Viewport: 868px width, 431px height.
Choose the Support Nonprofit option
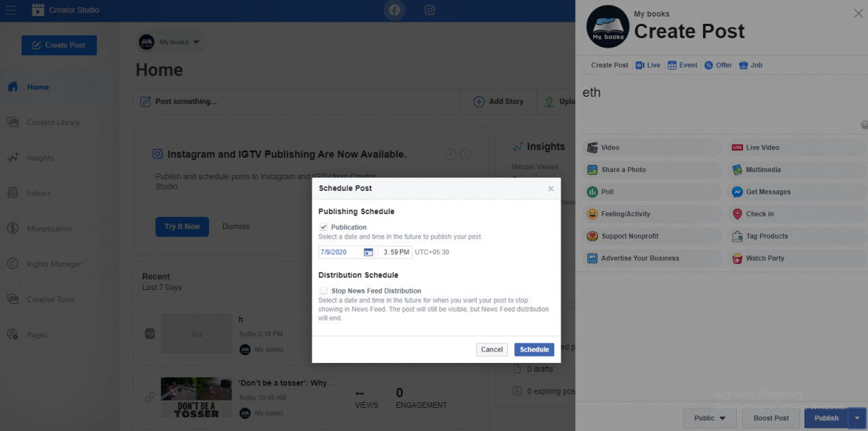pyautogui.click(x=651, y=236)
